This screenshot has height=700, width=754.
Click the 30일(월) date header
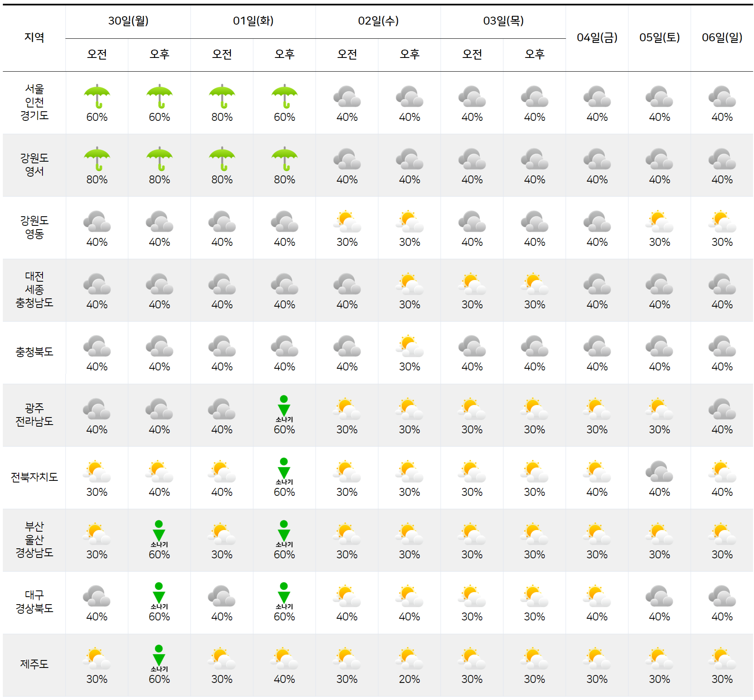coord(128,21)
